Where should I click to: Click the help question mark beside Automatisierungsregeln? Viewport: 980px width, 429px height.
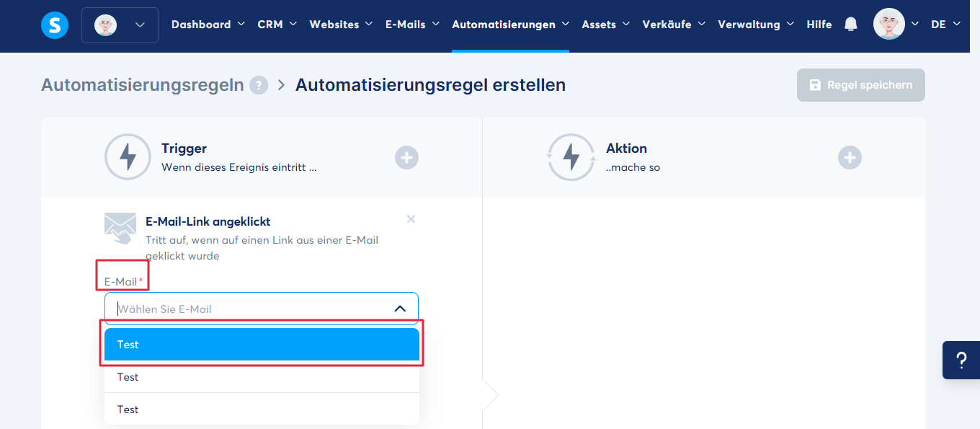[259, 86]
